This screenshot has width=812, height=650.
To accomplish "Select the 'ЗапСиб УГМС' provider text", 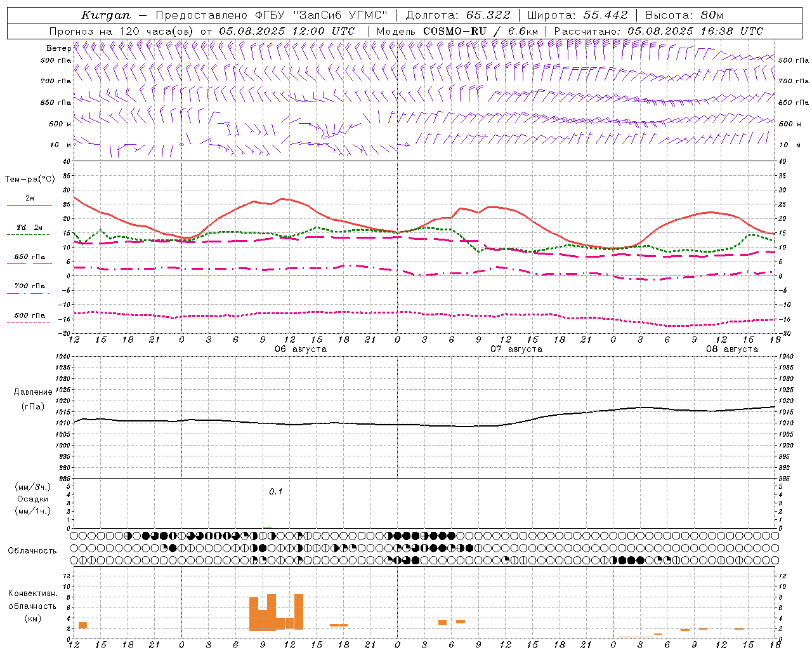I will coord(339,15).
